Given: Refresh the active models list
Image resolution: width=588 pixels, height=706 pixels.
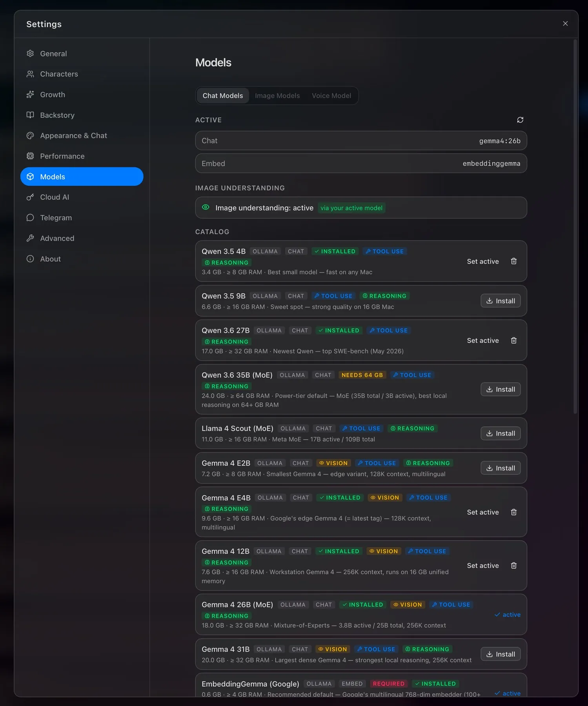Looking at the screenshot, I should pos(520,120).
